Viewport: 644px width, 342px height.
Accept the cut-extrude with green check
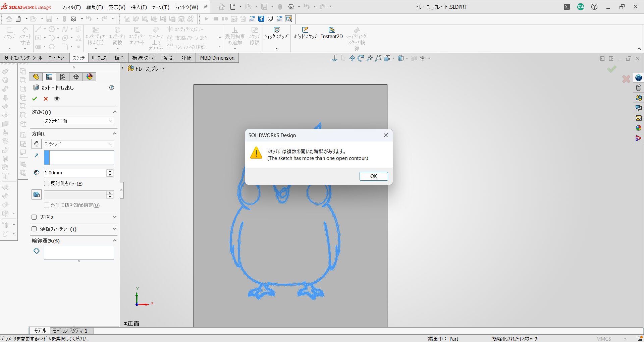pyautogui.click(x=35, y=99)
